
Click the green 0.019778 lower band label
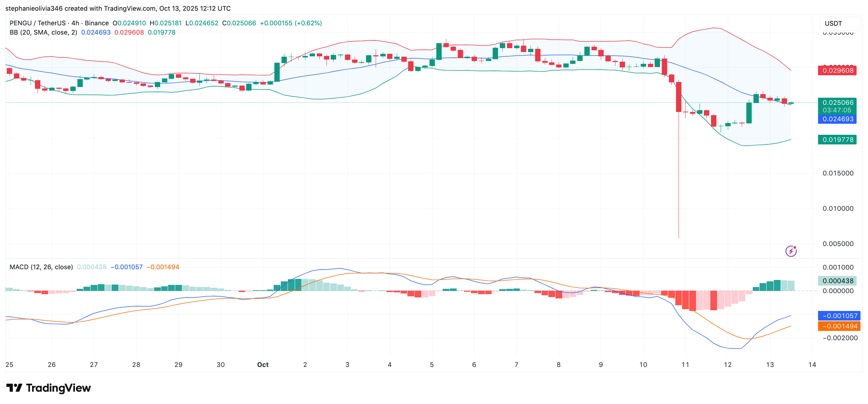click(x=837, y=140)
